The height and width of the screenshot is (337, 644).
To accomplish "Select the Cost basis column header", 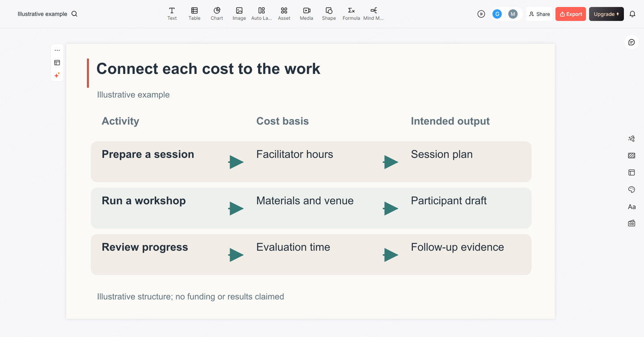I will point(283,121).
